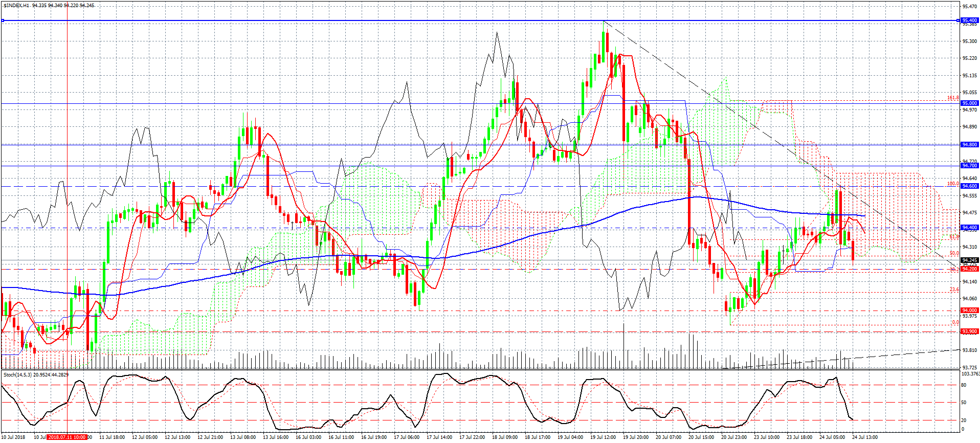980x443 pixels.
Task: Click the 17 Jul 14:00 time label
Action: 439,437
